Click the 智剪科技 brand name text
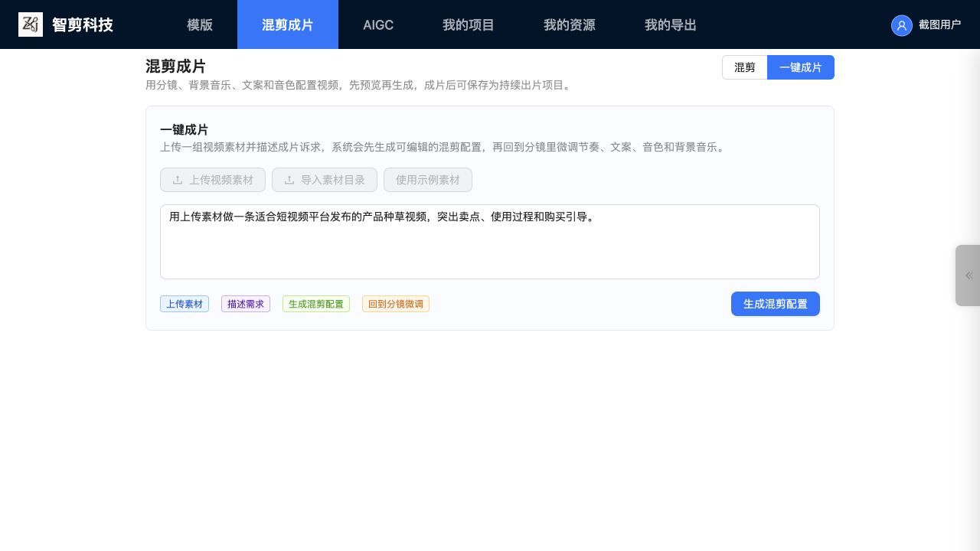This screenshot has width=980, height=551. coord(83,24)
